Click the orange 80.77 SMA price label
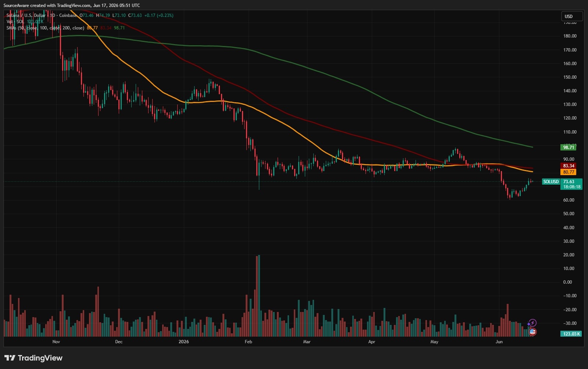Viewport: 588px width, 369px height. coord(568,172)
